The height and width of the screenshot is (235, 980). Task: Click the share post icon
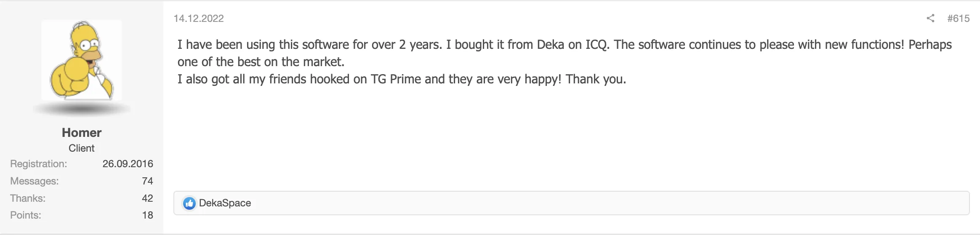[x=930, y=18]
